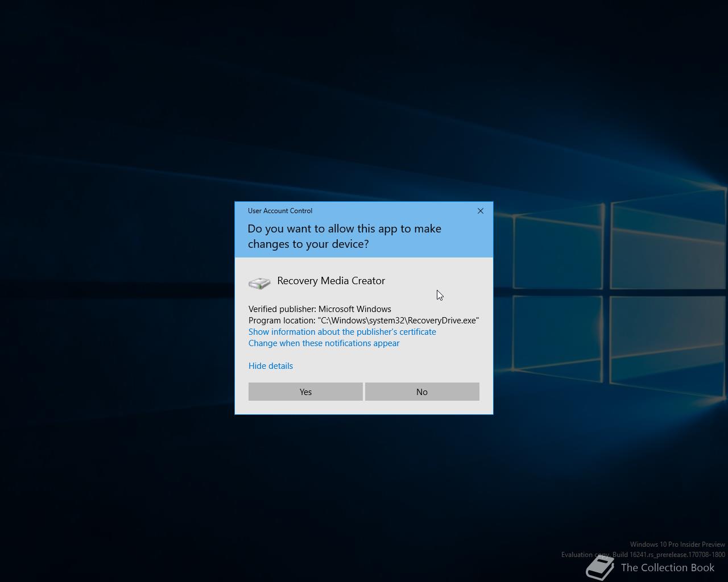This screenshot has height=582, width=728.
Task: Click the Verified publisher: Microsoft Windows text
Action: 320,309
